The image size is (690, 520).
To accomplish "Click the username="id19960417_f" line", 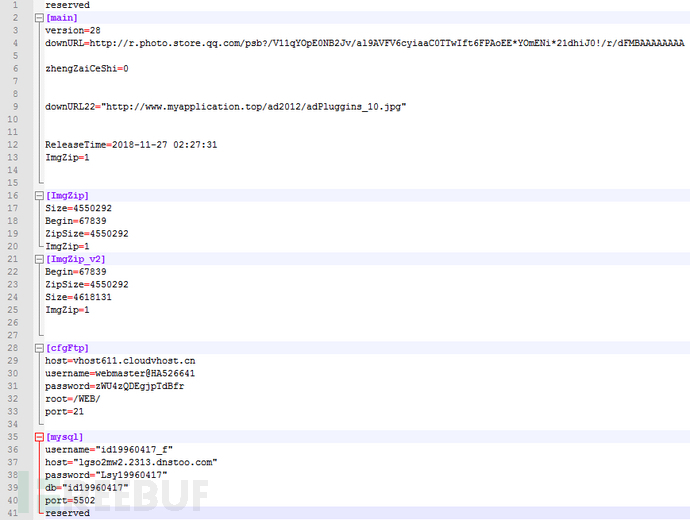I will [x=109, y=450].
